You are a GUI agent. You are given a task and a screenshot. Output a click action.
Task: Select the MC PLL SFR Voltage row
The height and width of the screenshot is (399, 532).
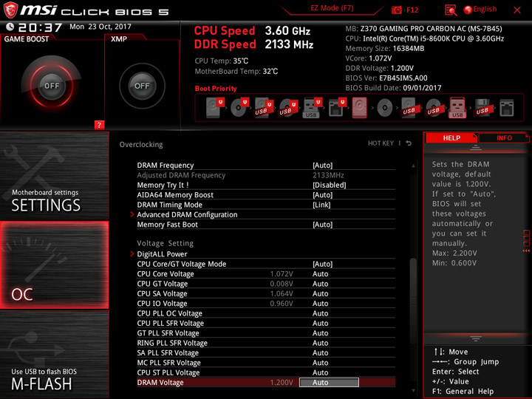click(x=266, y=362)
